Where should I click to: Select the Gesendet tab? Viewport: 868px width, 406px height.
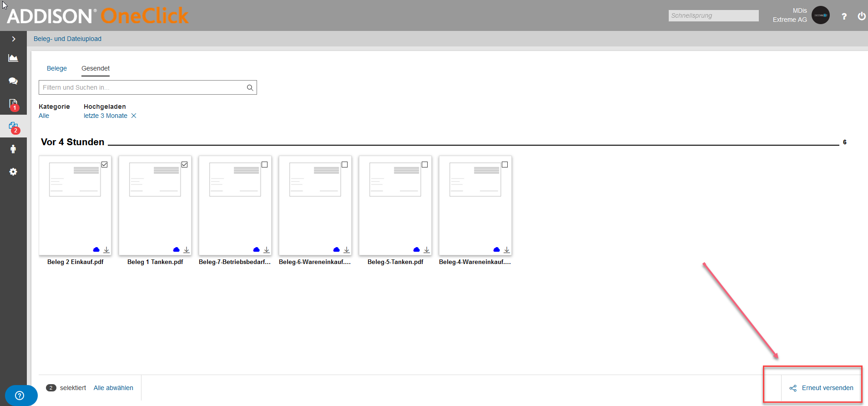click(x=96, y=68)
